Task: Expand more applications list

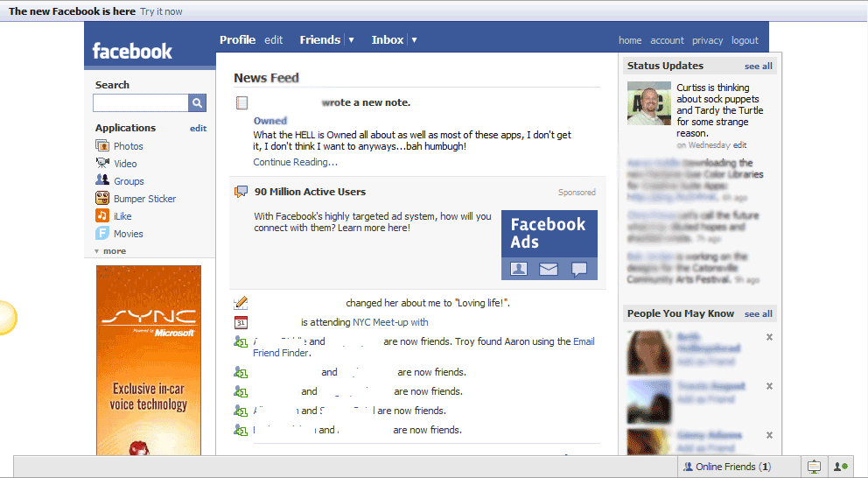Action: tap(110, 251)
